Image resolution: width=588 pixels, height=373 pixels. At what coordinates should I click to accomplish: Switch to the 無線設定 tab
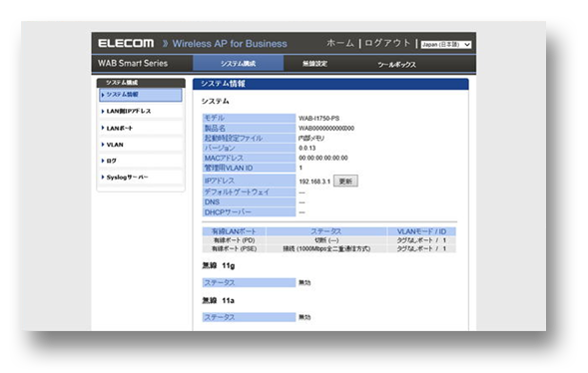point(315,64)
